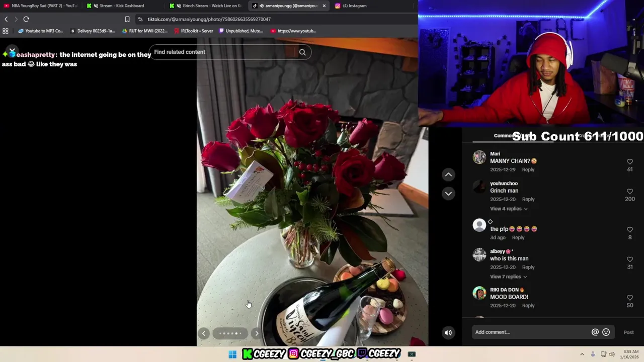Open site information icon in address bar
The image size is (644, 362).
[140, 19]
